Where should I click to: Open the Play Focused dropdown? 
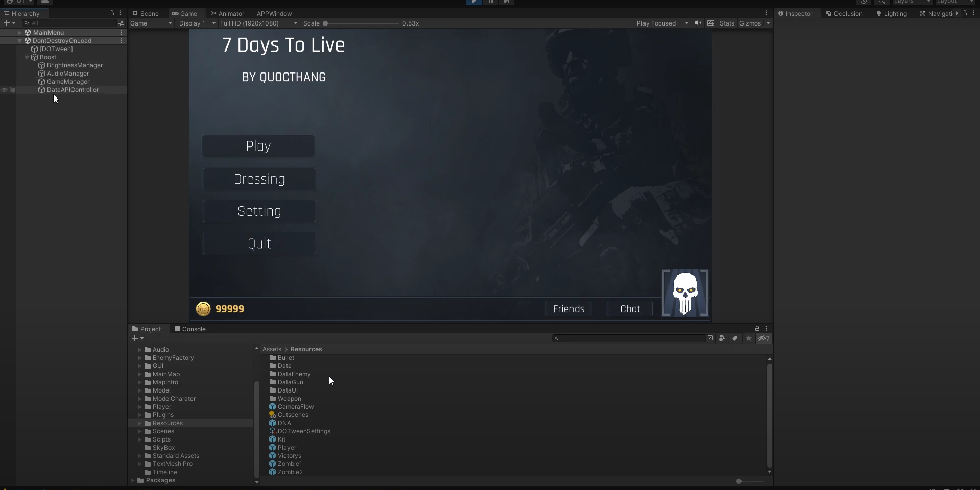tap(662, 23)
